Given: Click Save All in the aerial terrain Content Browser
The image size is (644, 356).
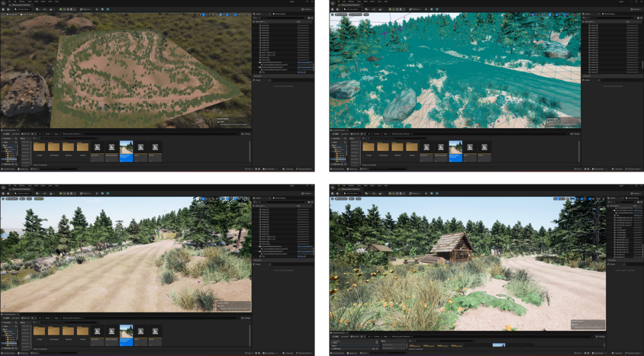Looking at the screenshot, I should click(26, 134).
